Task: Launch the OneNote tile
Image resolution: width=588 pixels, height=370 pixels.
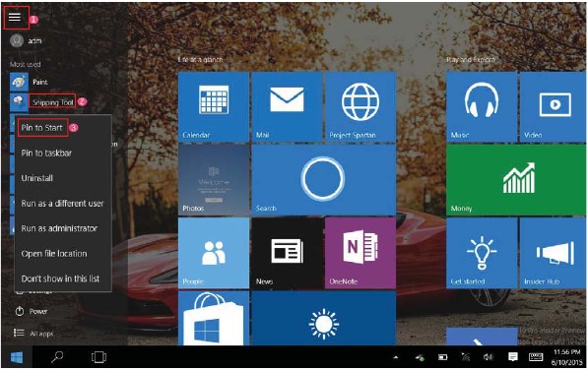Action: tap(360, 253)
